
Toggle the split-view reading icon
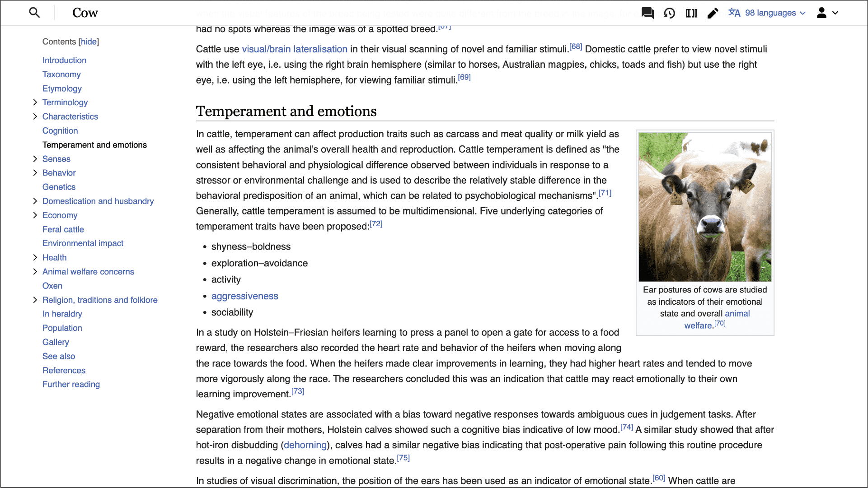click(x=691, y=13)
